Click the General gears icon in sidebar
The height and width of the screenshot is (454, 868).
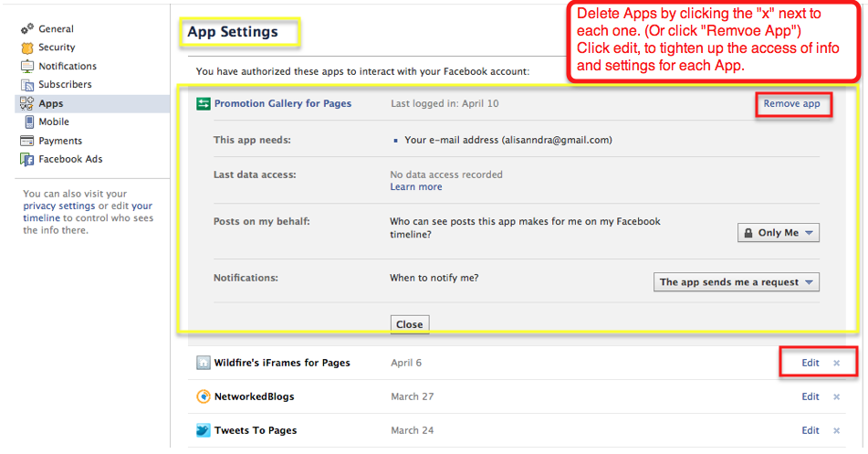coord(26,29)
